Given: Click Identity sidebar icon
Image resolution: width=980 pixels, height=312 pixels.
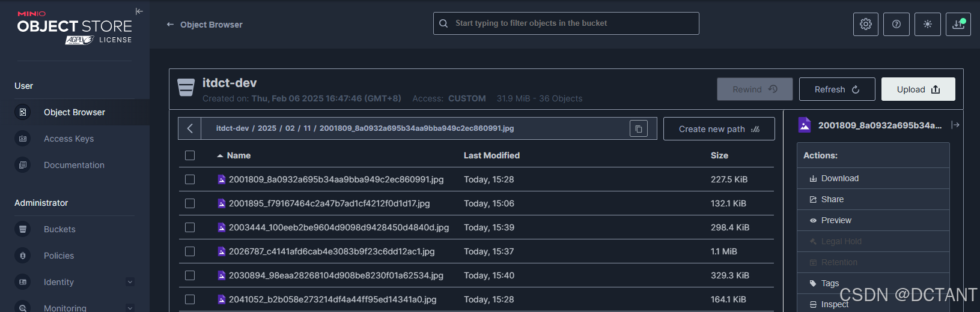Looking at the screenshot, I should pos(23,282).
